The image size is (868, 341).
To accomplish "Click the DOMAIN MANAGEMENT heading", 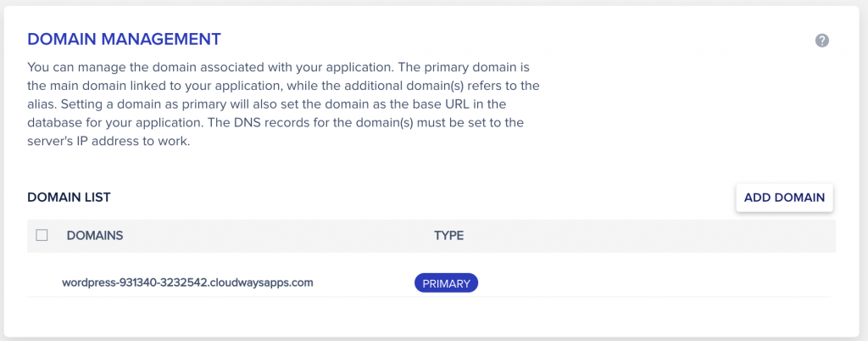I will [x=124, y=39].
